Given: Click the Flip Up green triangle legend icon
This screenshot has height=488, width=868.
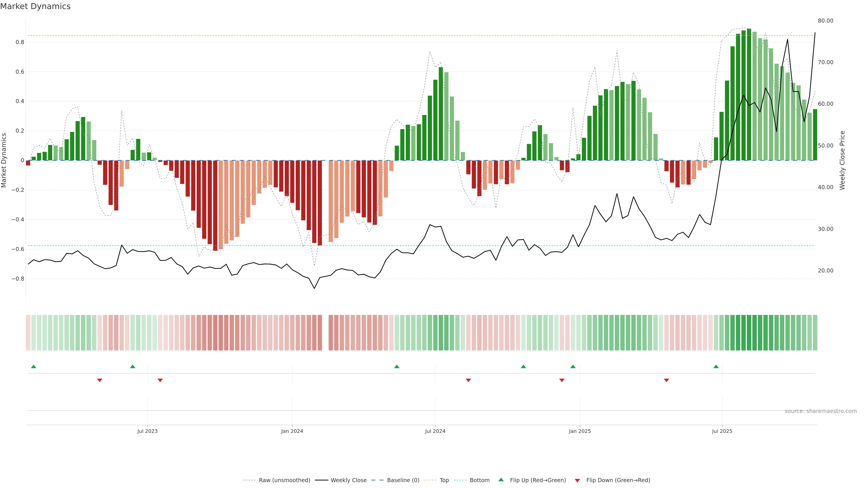Looking at the screenshot, I should (501, 480).
